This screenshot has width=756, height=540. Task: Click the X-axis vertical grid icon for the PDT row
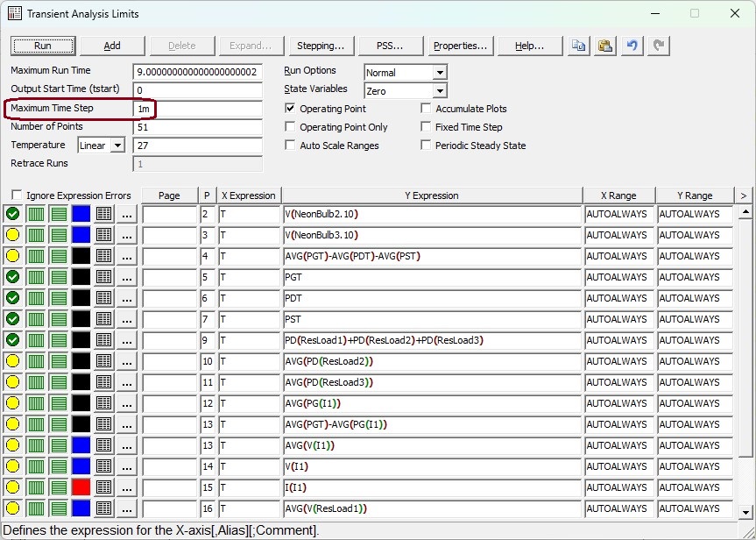click(x=36, y=298)
